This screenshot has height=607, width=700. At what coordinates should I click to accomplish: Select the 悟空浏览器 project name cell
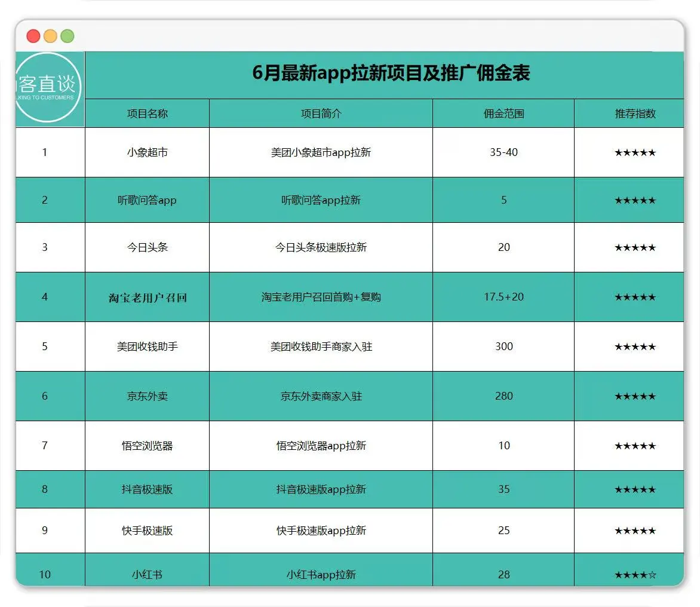[x=148, y=446]
